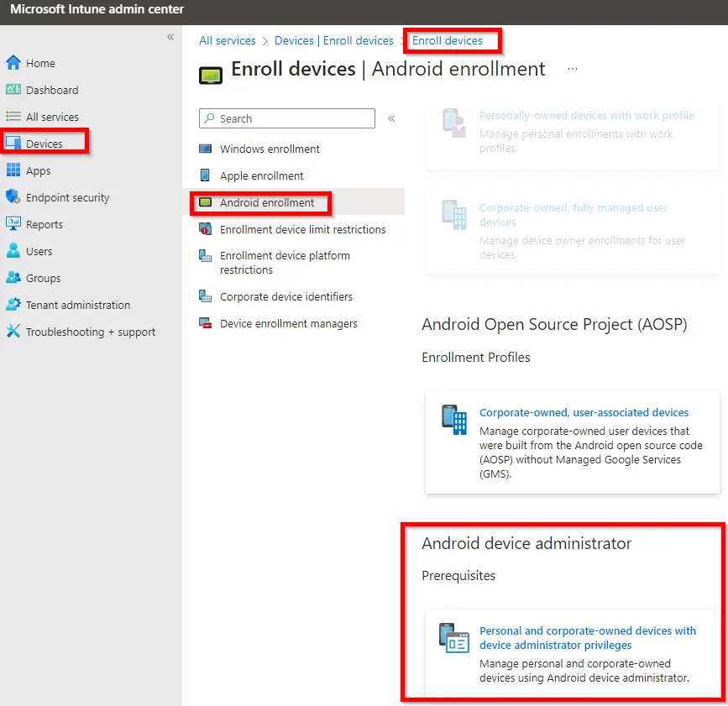Click the Apple enrollment icon

click(x=205, y=175)
